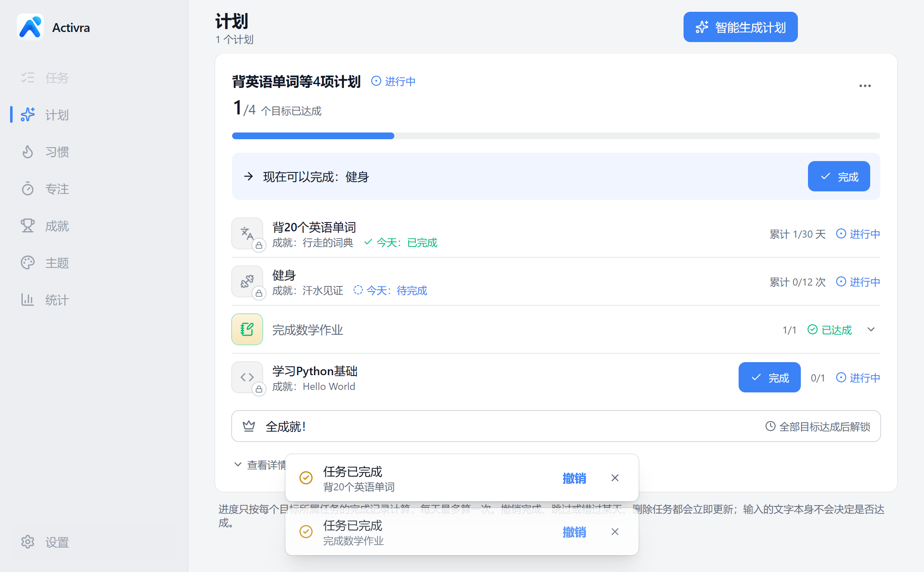
Task: Click the Activra logo icon
Action: (x=30, y=27)
